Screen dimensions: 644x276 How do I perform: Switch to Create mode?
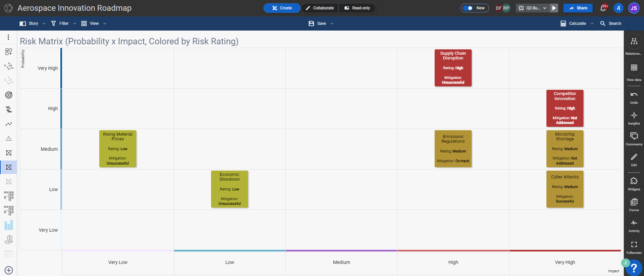[x=282, y=8]
